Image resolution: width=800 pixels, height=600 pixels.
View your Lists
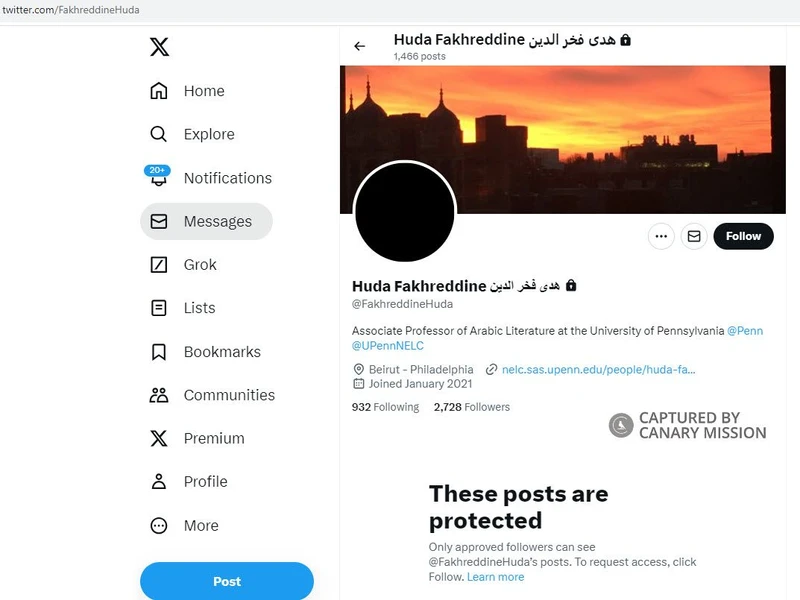pos(199,308)
